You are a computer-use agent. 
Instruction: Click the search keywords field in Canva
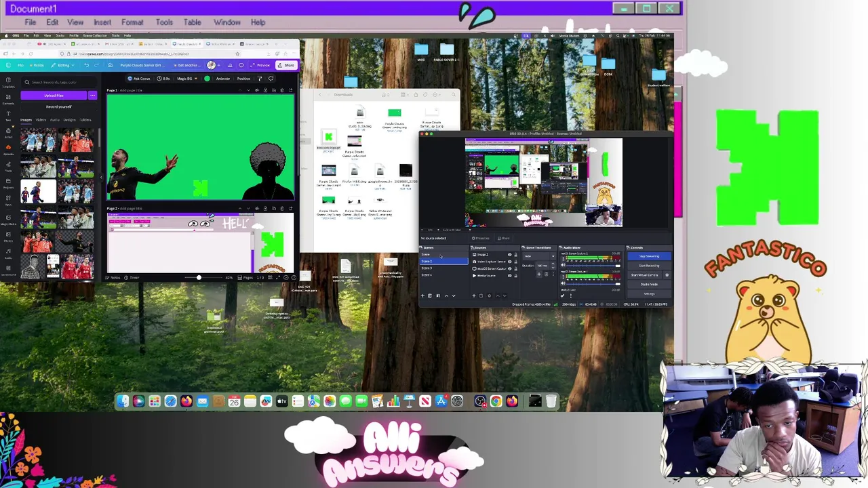pyautogui.click(x=59, y=82)
